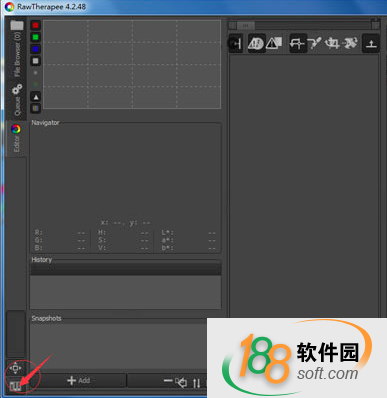Toggle the red histogram channel

pyautogui.click(x=35, y=25)
